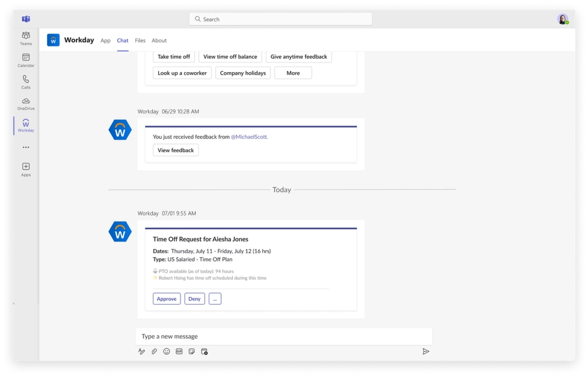Click the text format icon below the message box

pos(142,351)
